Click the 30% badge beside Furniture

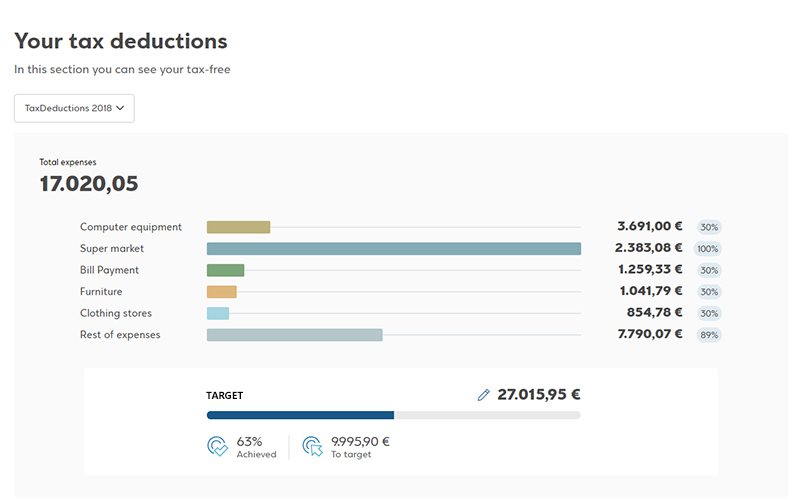[x=709, y=292]
